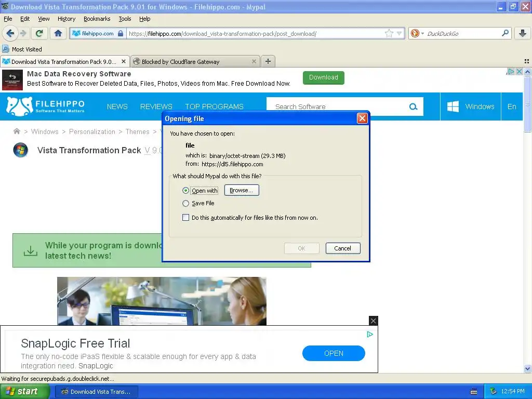The width and height of the screenshot is (532, 399).
Task: Click the keyboard tray icon
Action: [x=474, y=392]
